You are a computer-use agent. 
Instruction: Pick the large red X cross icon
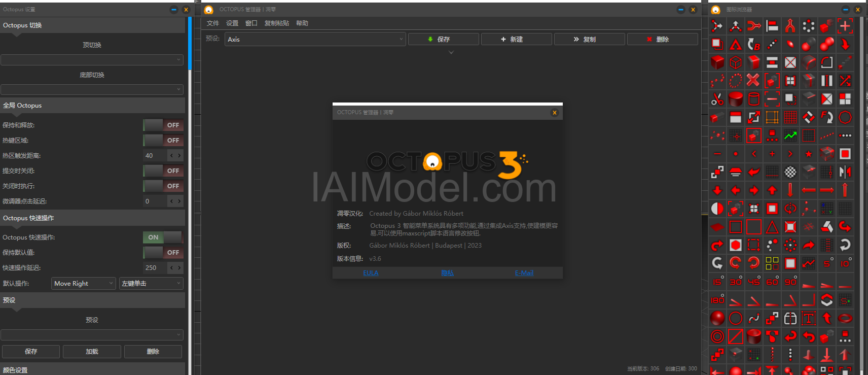(x=754, y=81)
